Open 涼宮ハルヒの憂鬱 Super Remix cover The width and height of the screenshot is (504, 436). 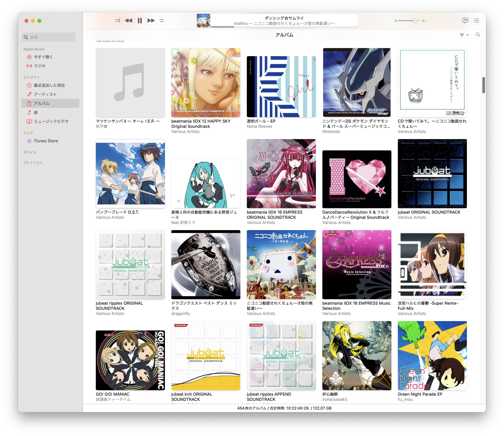pyautogui.click(x=432, y=264)
